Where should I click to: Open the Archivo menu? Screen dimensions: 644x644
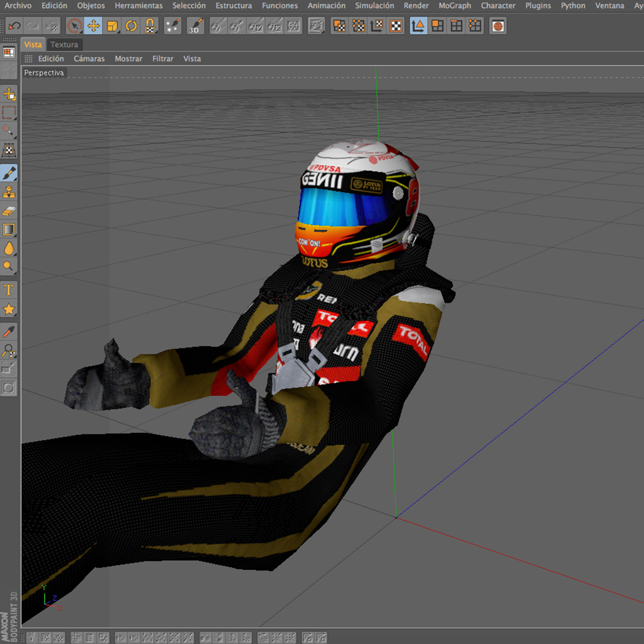pyautogui.click(x=18, y=6)
